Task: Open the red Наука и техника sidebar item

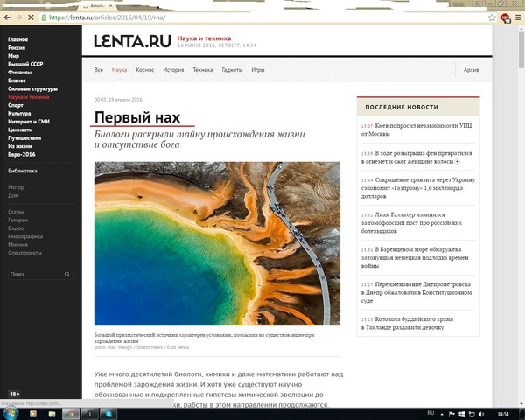Action: tap(29, 97)
